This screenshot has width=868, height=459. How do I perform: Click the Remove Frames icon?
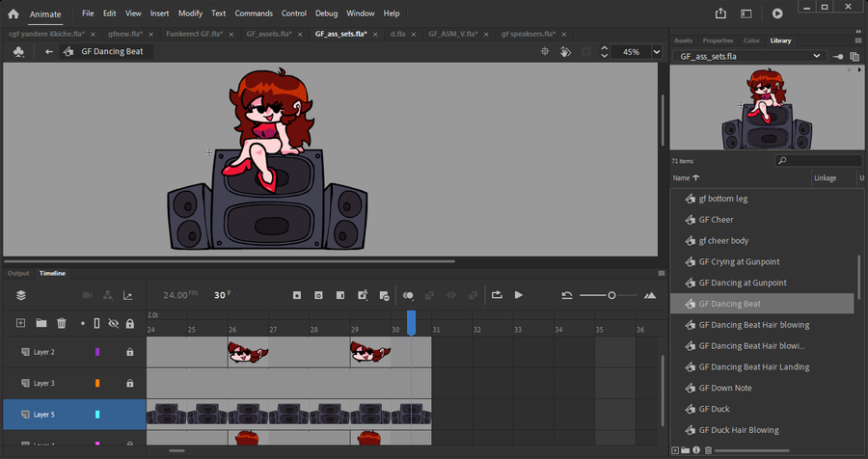pyautogui.click(x=384, y=296)
